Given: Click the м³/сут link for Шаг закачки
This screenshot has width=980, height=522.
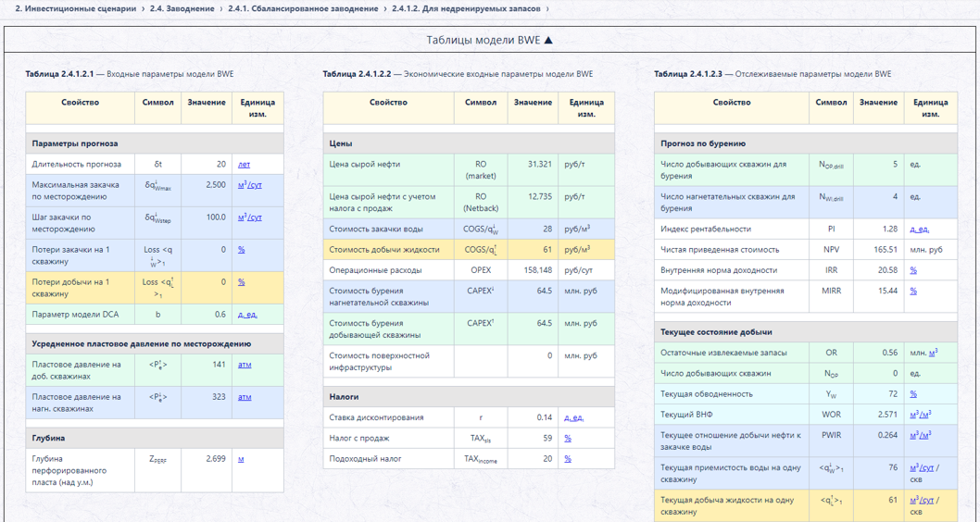Looking at the screenshot, I should [249, 217].
